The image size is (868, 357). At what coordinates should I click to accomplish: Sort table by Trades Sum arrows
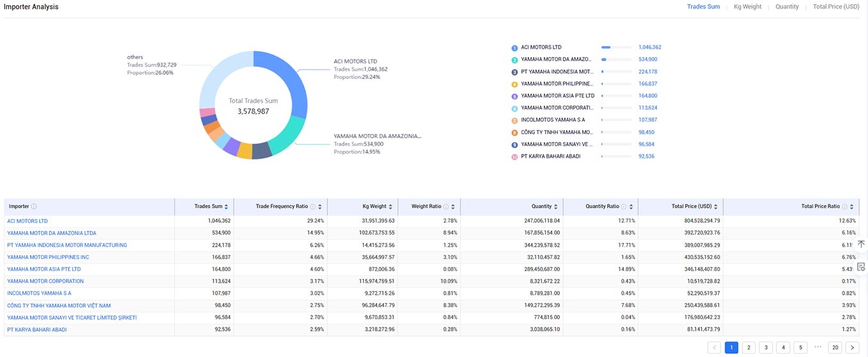226,206
